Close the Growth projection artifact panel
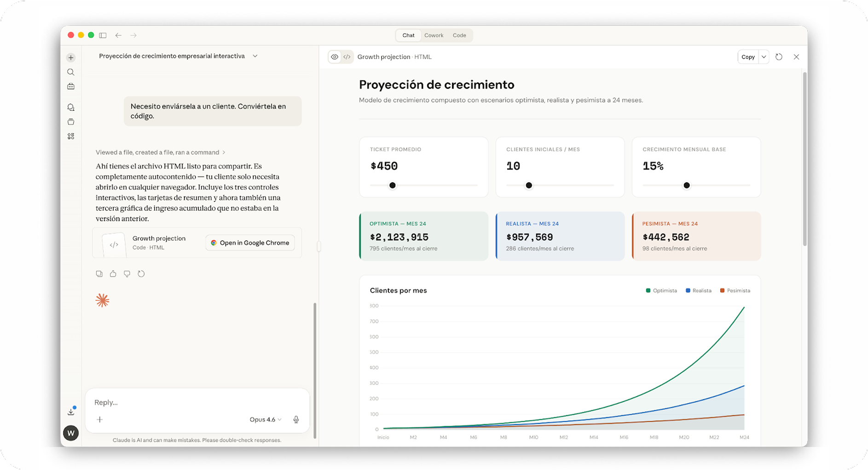 pos(796,57)
